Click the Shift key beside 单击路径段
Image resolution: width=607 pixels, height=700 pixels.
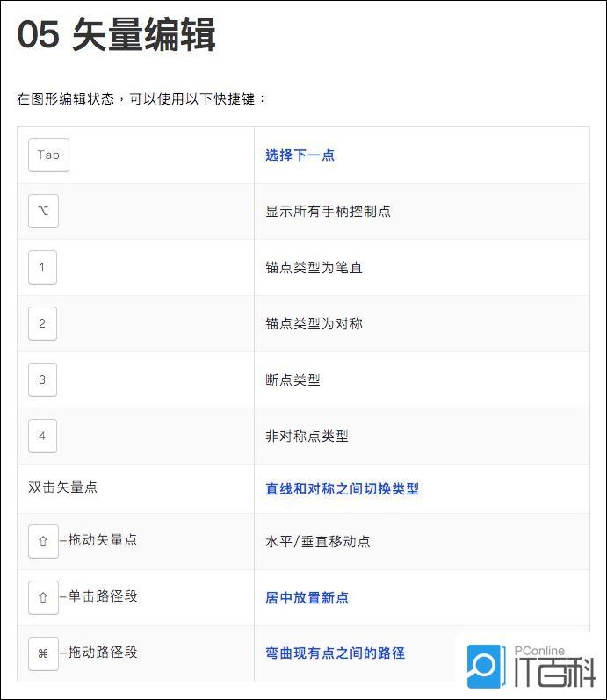[x=43, y=598]
